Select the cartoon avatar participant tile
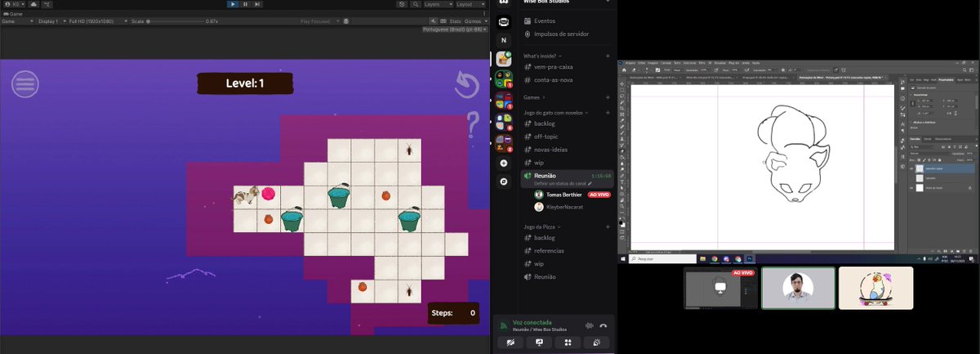980x354 pixels. (875, 288)
